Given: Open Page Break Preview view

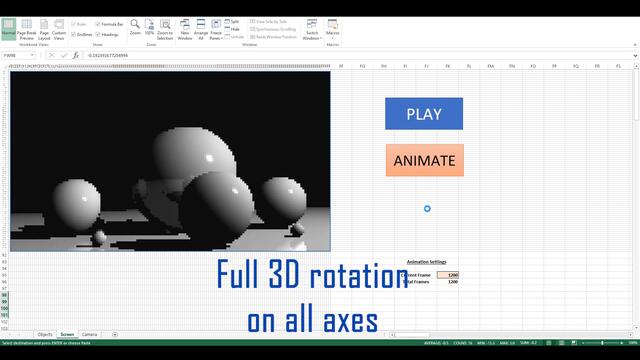Looking at the screenshot, I should click(x=27, y=29).
